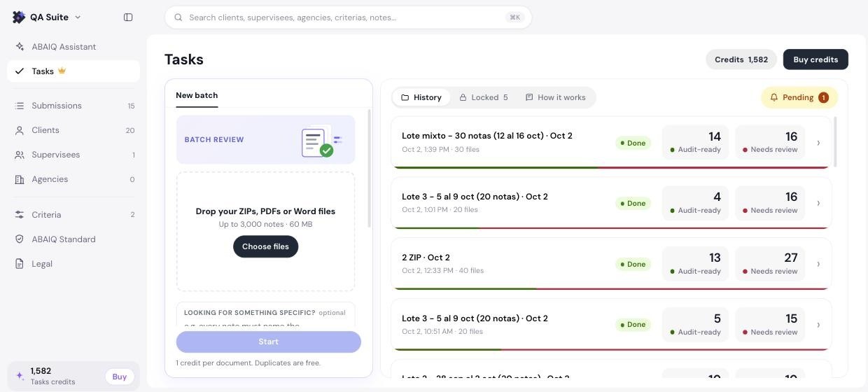Select the New batch tab
The width and height of the screenshot is (868, 392).
(197, 95)
